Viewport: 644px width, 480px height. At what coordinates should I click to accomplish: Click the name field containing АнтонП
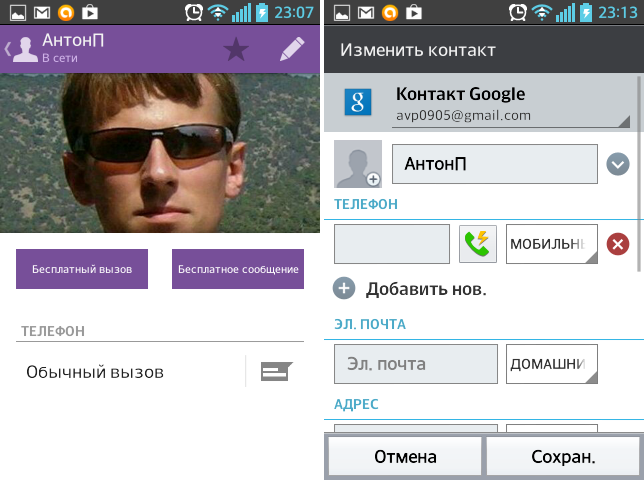pyautogui.click(x=494, y=164)
